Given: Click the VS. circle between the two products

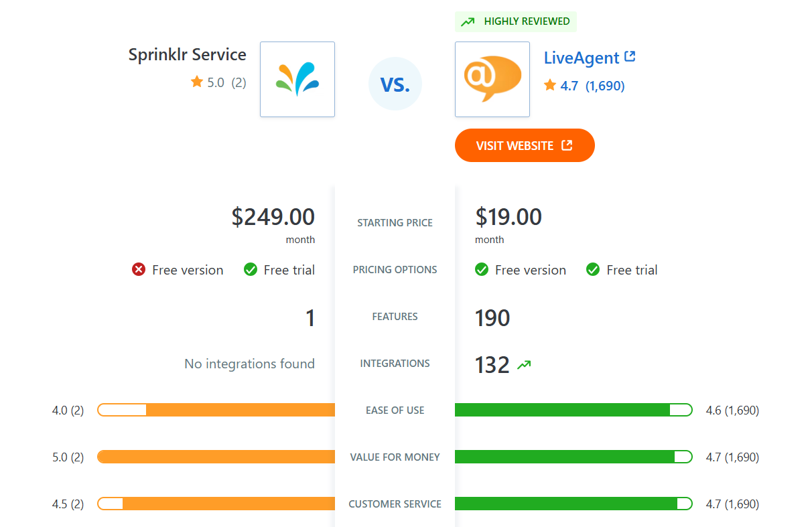Looking at the screenshot, I should [x=395, y=83].
